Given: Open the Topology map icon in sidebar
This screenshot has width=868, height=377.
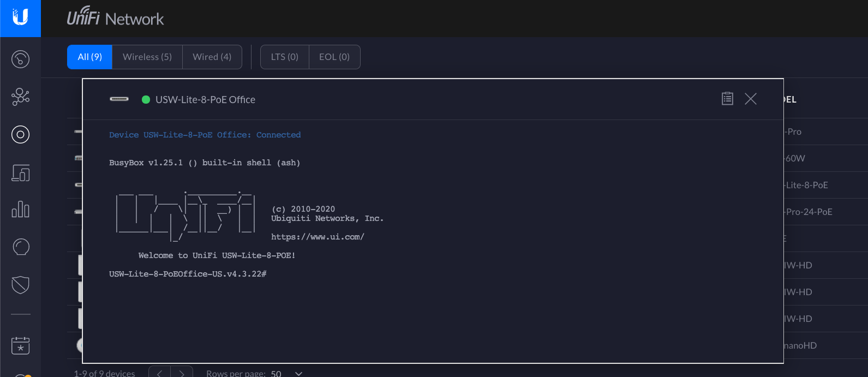Looking at the screenshot, I should pos(20,97).
